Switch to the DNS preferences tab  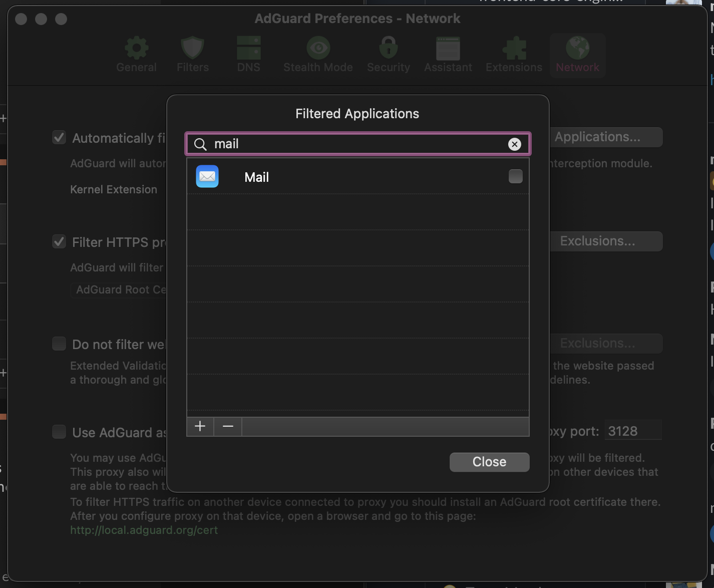pyautogui.click(x=249, y=55)
